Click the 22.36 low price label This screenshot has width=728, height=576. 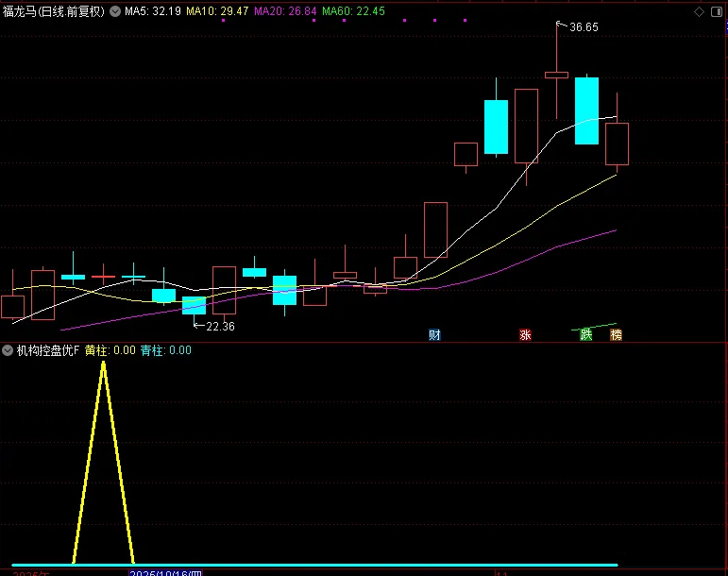click(x=220, y=327)
